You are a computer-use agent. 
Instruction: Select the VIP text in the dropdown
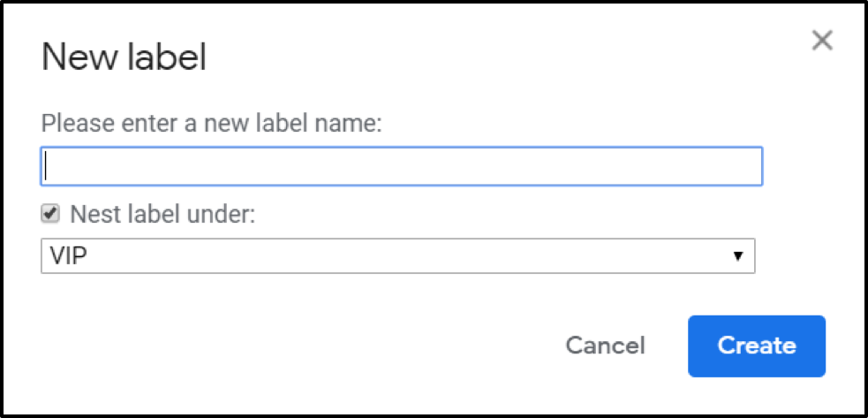68,257
